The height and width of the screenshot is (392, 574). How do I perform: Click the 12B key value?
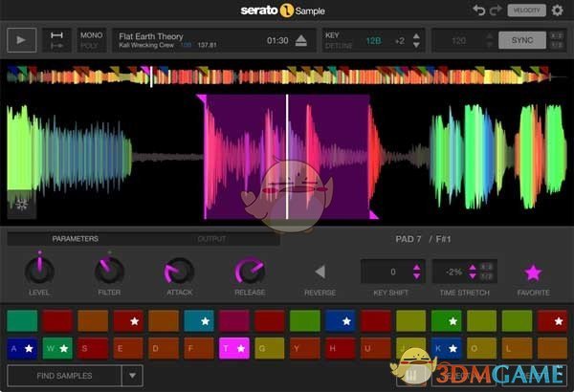pos(373,40)
